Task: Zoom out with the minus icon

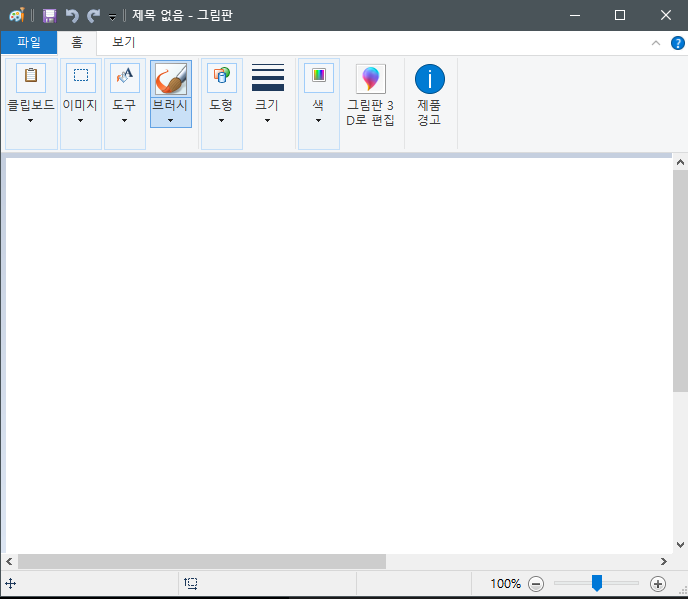Action: [x=536, y=584]
